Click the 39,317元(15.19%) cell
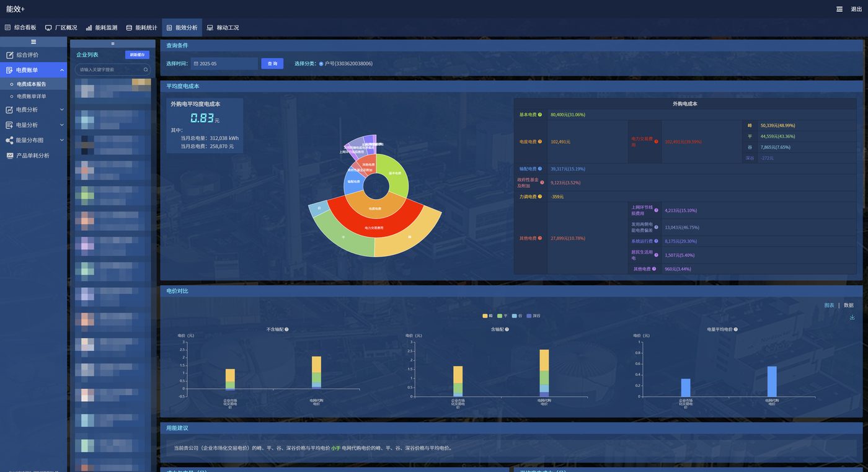The width and height of the screenshot is (868, 472). tap(568, 169)
